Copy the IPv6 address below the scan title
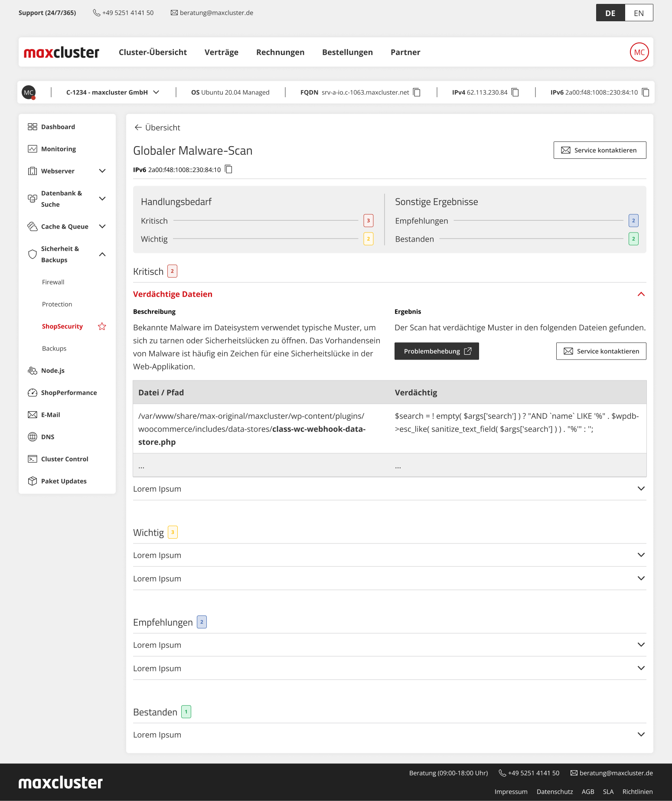Viewport: 672px width, 801px height. 229,170
